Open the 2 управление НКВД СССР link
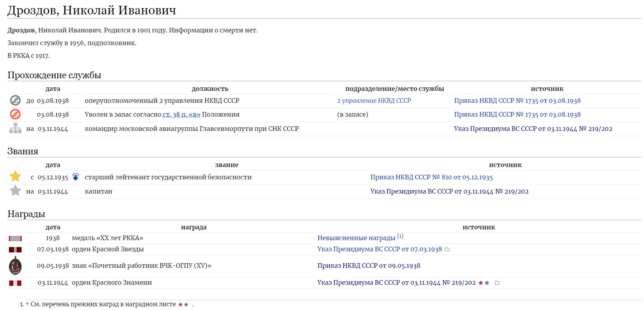Image resolution: width=644 pixels, height=310 pixels. [x=374, y=101]
